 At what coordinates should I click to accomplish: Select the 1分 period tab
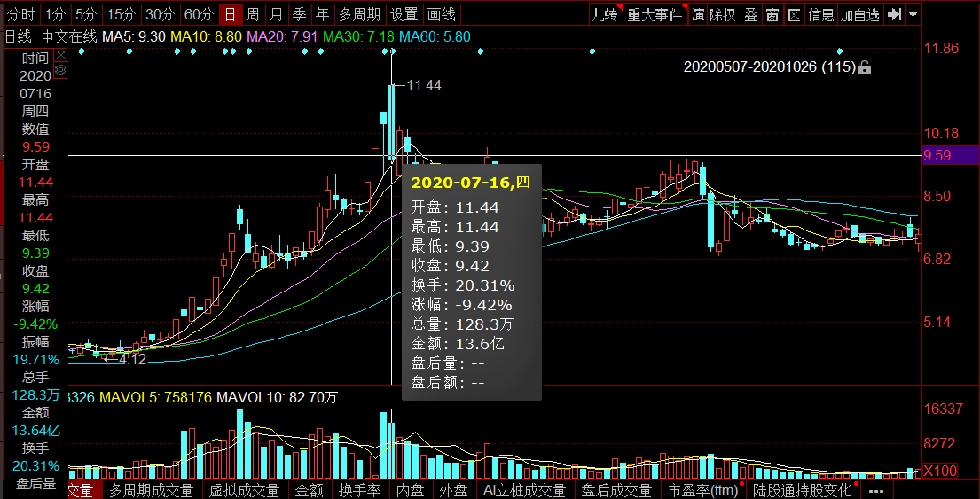click(55, 14)
